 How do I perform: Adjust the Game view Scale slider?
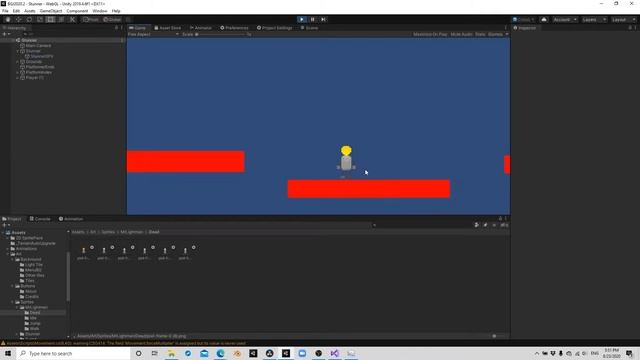click(221, 34)
